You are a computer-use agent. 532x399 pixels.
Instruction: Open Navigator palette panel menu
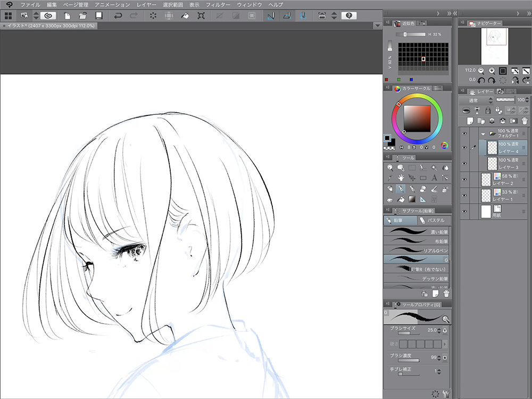pyautogui.click(x=462, y=22)
